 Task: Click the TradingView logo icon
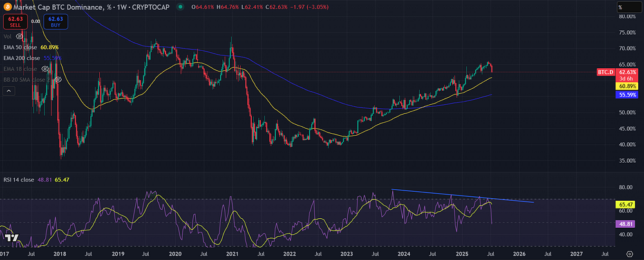tap(12, 237)
